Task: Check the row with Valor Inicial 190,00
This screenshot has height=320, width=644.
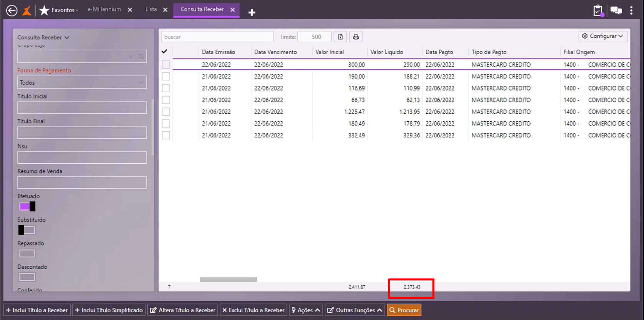Action: [x=166, y=76]
